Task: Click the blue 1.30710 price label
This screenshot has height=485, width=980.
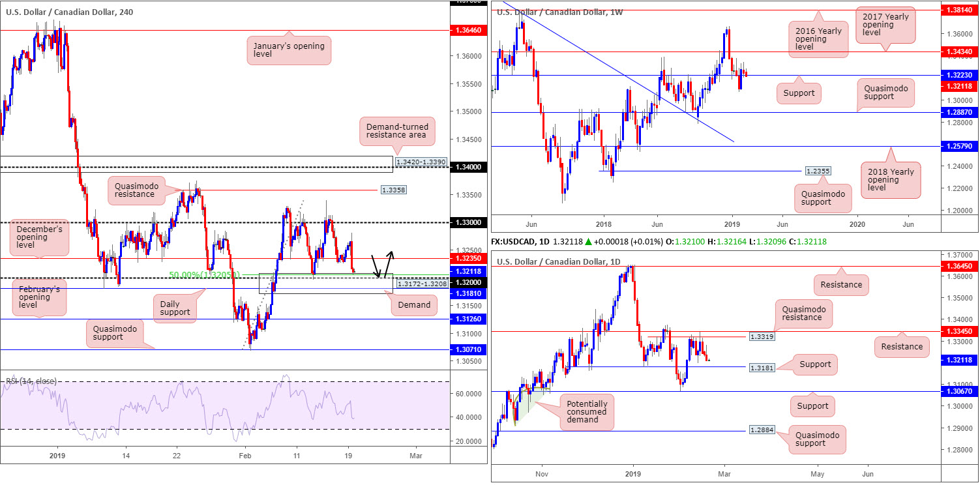Action: [x=468, y=349]
